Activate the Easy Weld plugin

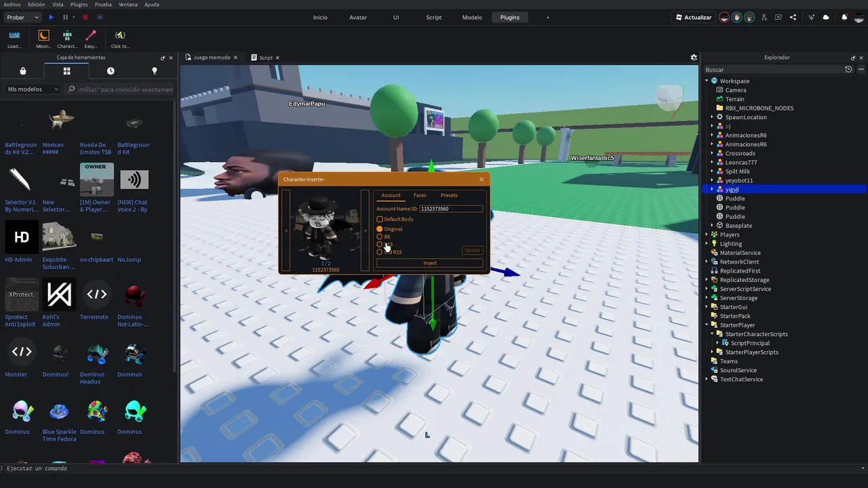(91, 39)
